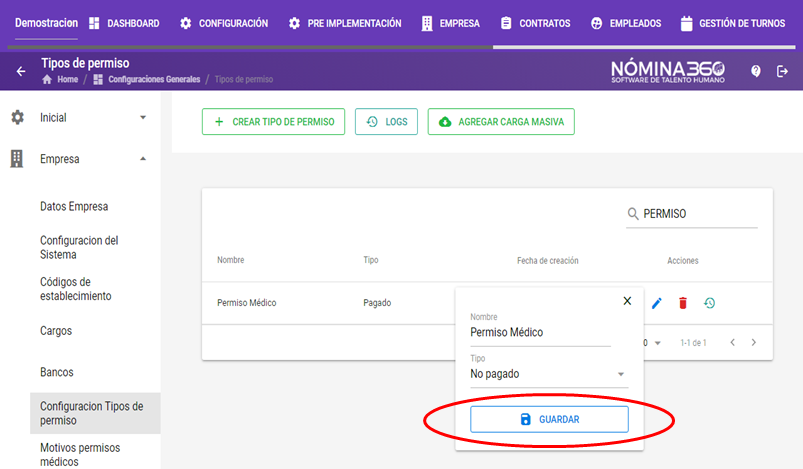Select Datos Empresa in the sidebar
This screenshot has width=803, height=469.
pyautogui.click(x=74, y=206)
